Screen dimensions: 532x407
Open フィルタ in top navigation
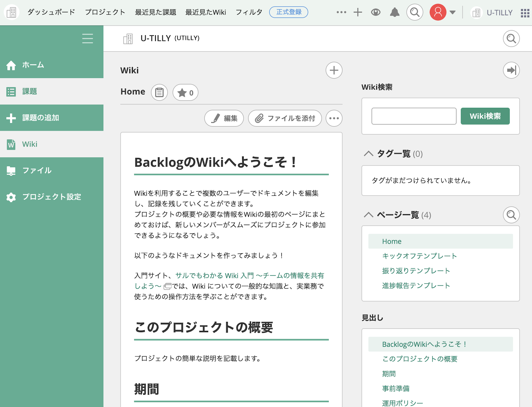(x=249, y=12)
